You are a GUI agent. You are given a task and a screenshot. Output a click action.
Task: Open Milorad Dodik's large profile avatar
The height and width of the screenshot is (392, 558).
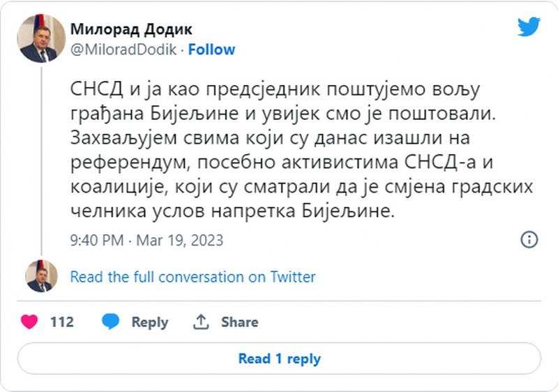pyautogui.click(x=41, y=39)
